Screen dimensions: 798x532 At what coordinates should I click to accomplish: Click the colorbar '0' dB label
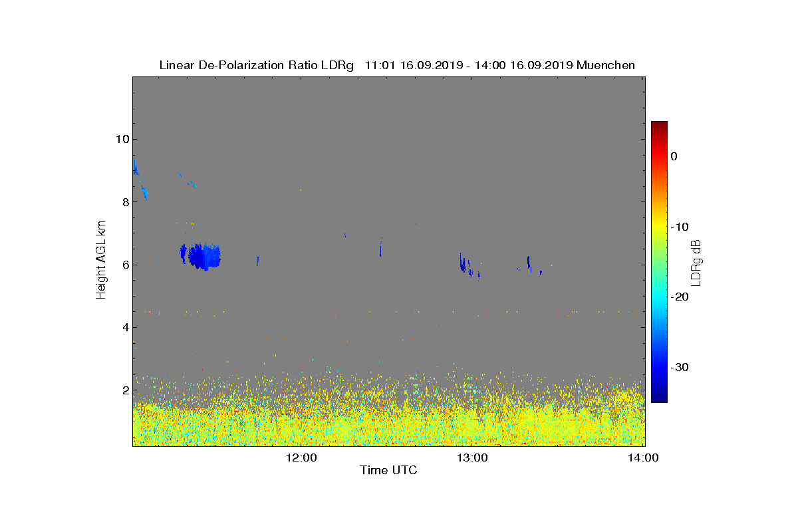pyautogui.click(x=674, y=156)
